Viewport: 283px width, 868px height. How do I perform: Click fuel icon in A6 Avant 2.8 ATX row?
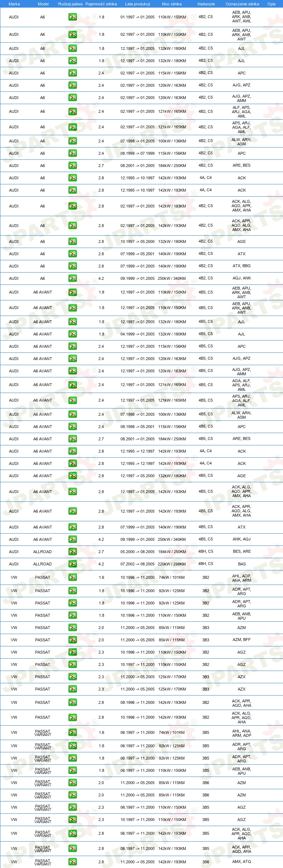(72, 527)
